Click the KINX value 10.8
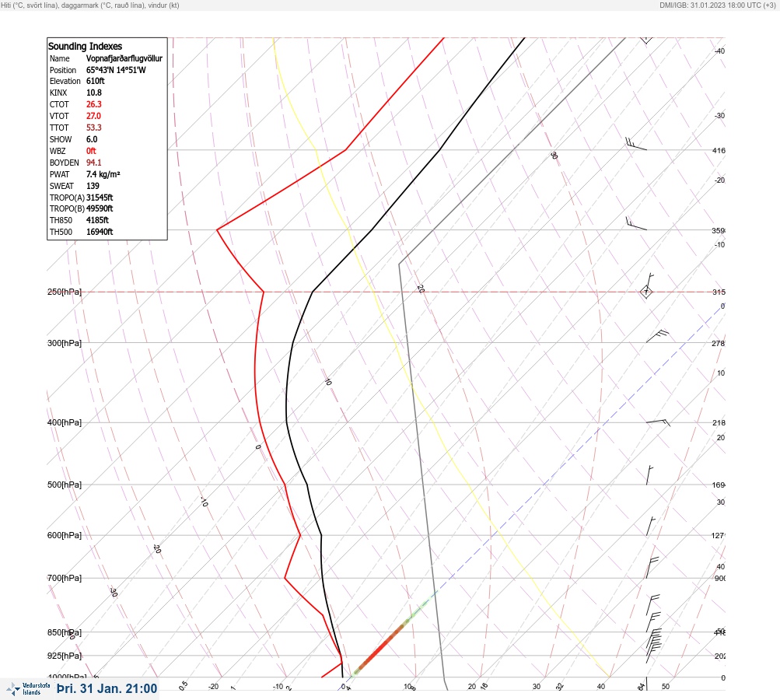The image size is (780, 700). [94, 93]
